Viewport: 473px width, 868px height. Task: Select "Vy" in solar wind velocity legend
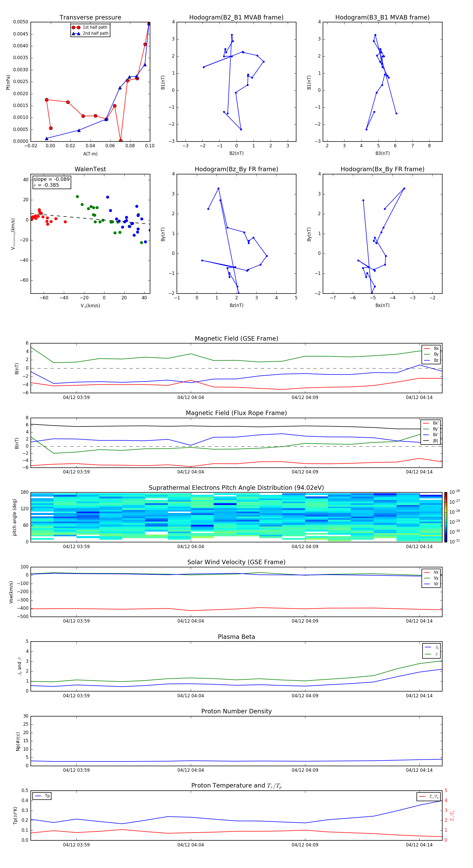(431, 578)
